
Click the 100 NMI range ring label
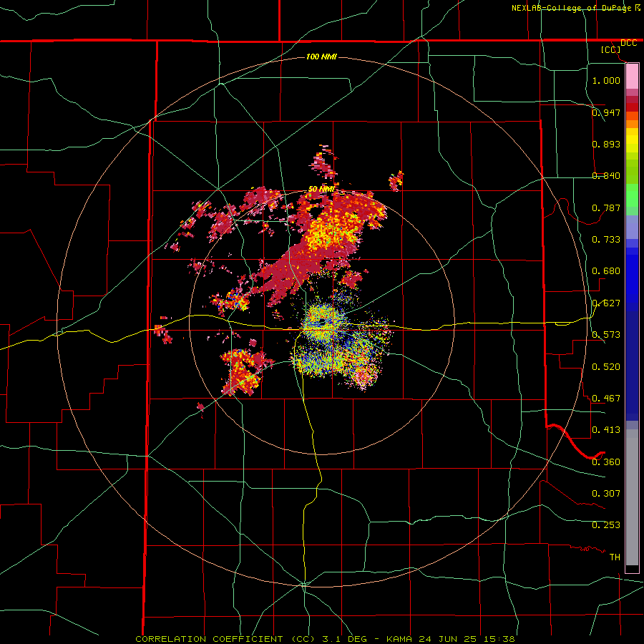click(321, 57)
